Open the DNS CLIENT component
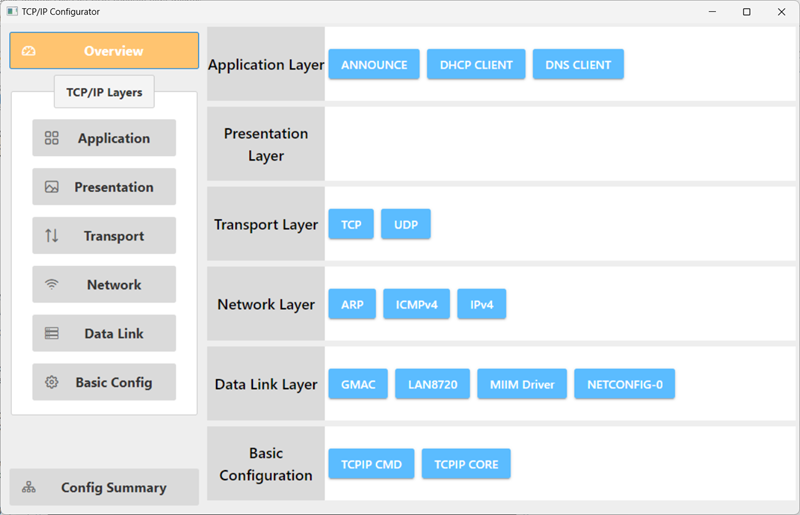Screen dimensions: 800x515 (578, 64)
